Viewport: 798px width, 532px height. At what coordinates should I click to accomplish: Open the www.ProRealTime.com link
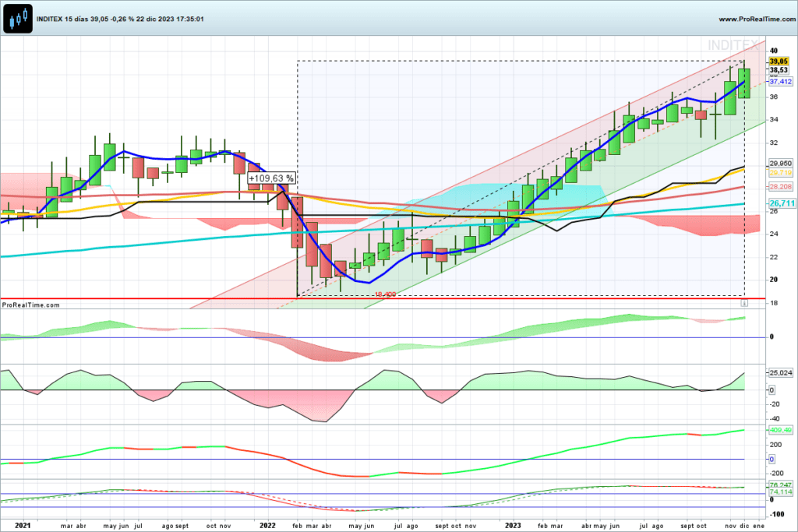(757, 19)
